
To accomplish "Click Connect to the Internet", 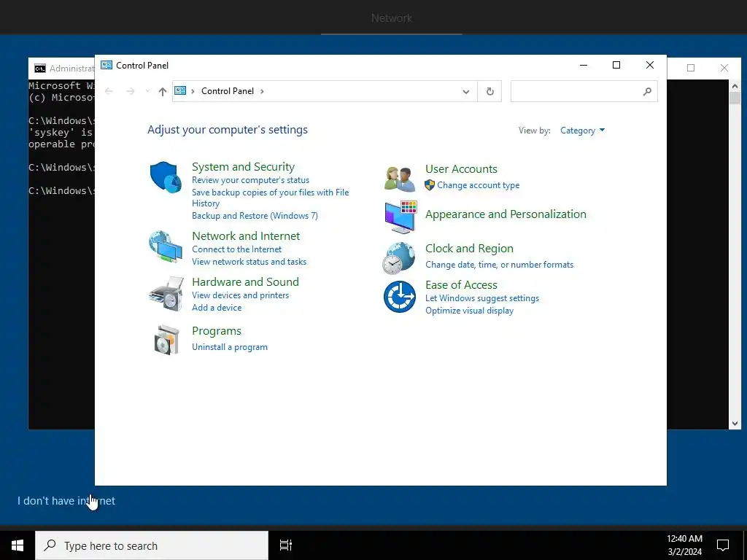I will tap(237, 249).
